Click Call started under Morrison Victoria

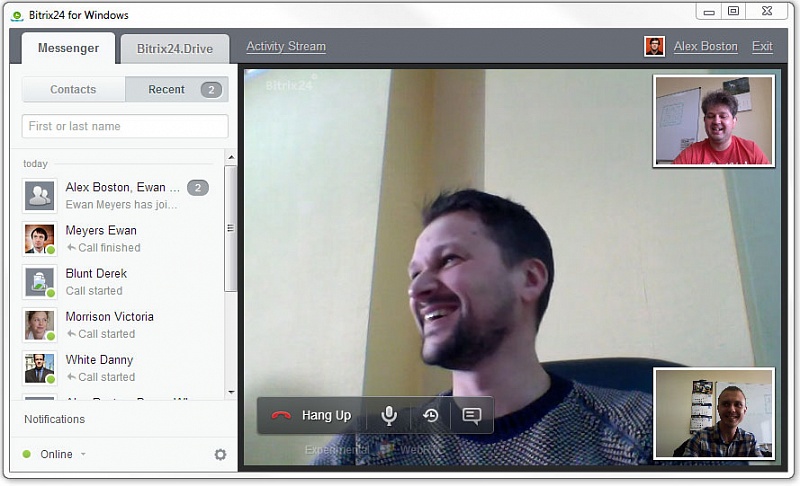pyautogui.click(x=101, y=334)
